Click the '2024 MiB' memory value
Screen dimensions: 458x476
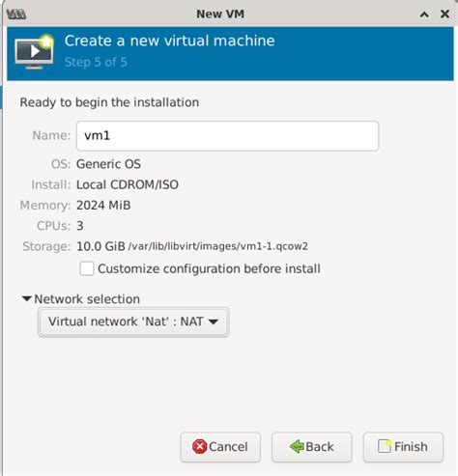(x=103, y=206)
